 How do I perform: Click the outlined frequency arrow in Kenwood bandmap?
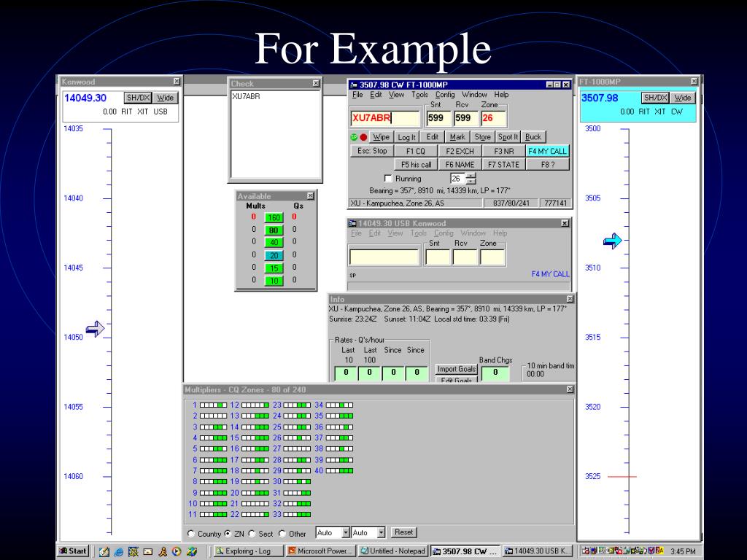point(96,329)
